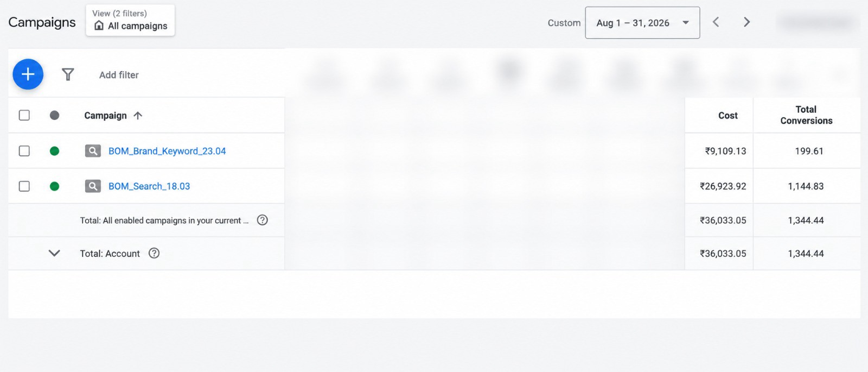Click search icon beside BOM_Search_18.03
This screenshot has height=372, width=868.
point(93,186)
